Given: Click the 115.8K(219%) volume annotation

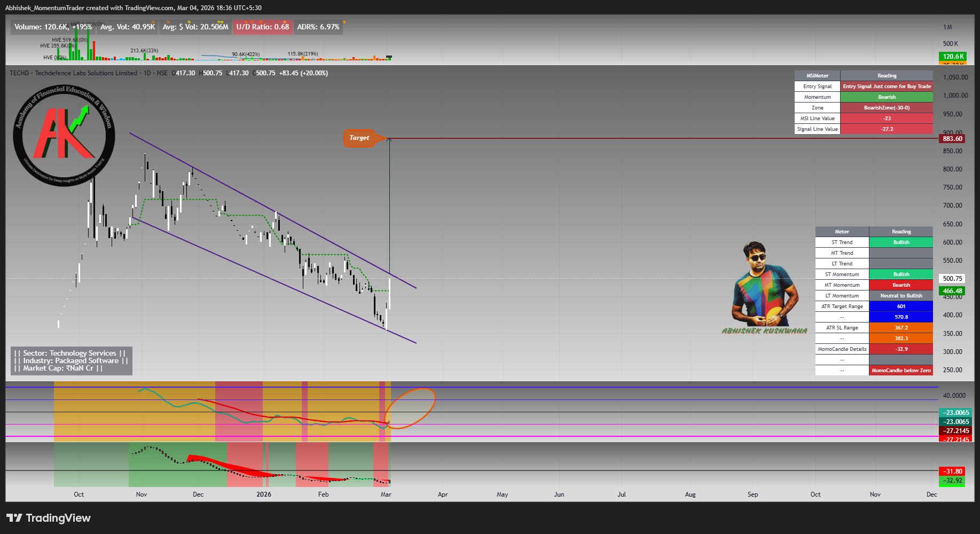Looking at the screenshot, I should pos(303,54).
